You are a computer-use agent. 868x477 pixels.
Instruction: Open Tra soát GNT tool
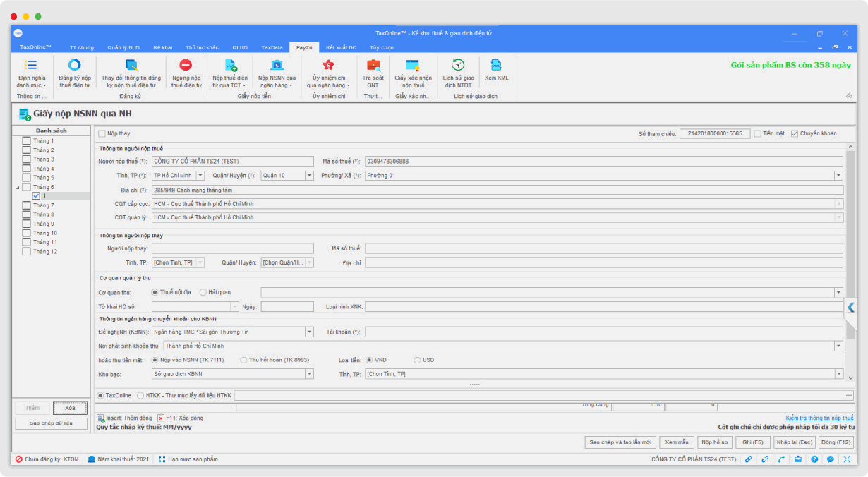(373, 66)
